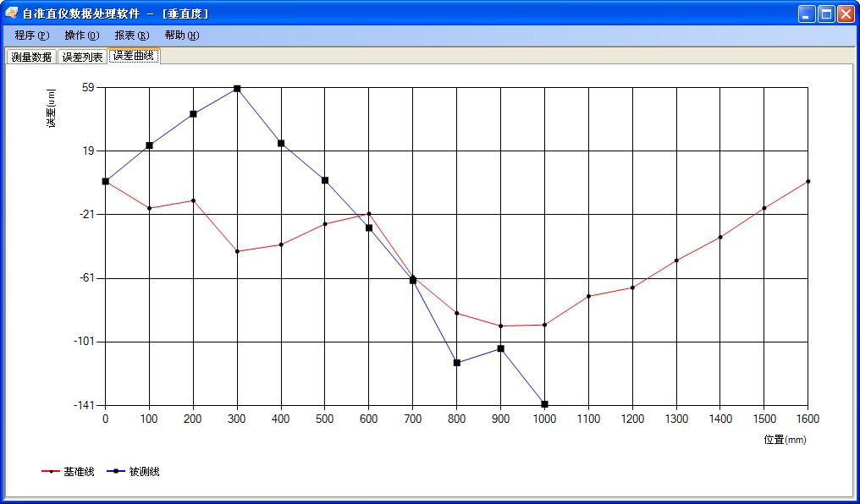Switch to the 误差列表 tab
This screenshot has height=504, width=860.
click(x=82, y=57)
